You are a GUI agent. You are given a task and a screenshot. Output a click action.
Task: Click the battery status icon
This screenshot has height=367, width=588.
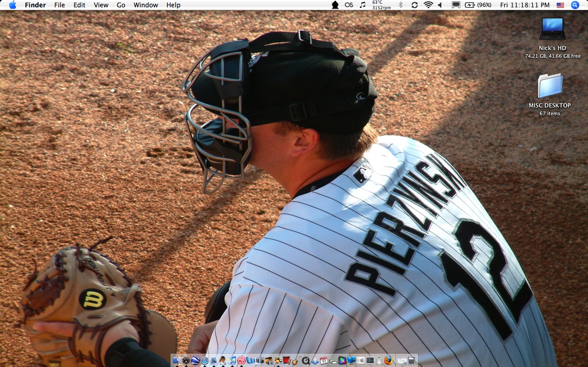(x=469, y=5)
